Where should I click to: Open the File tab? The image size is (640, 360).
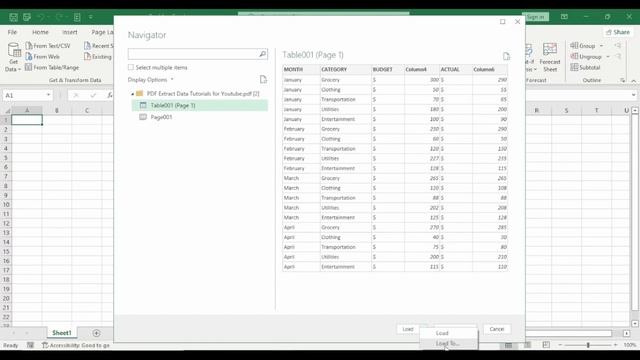click(x=12, y=32)
